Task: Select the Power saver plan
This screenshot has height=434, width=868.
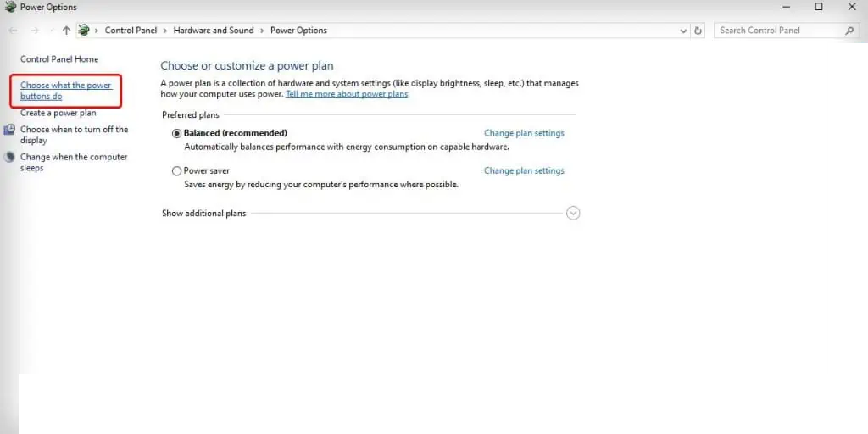Action: 176,170
